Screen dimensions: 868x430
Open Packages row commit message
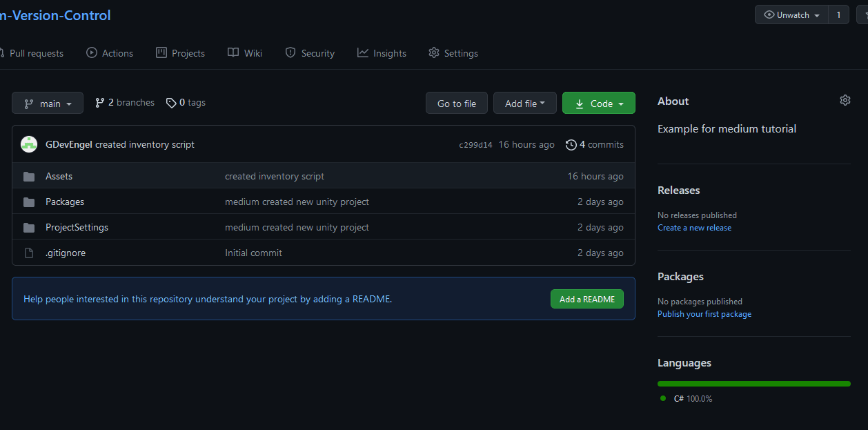[x=297, y=202]
